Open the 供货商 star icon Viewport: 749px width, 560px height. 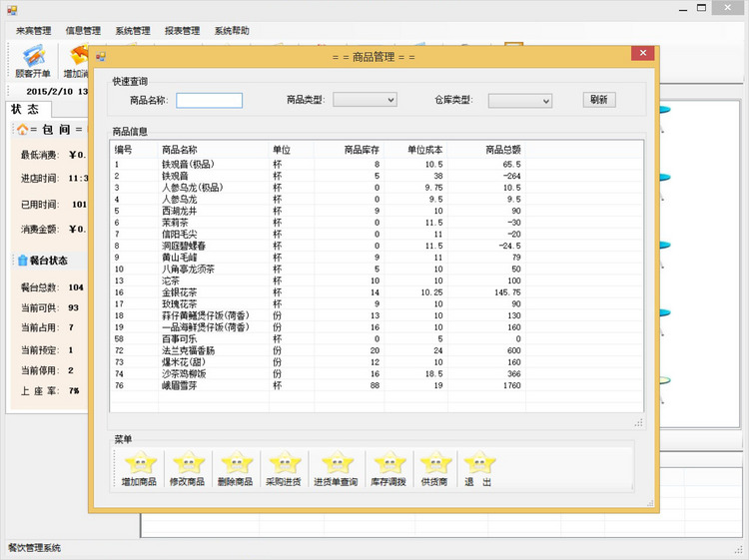[x=434, y=465]
